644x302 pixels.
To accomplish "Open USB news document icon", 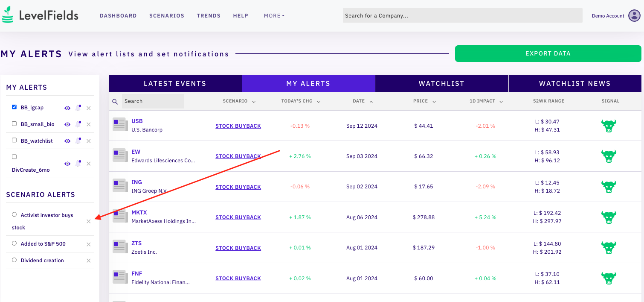I will [x=120, y=125].
